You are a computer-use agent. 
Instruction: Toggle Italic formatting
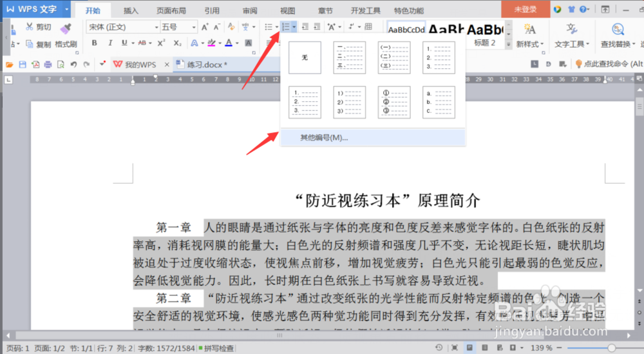point(109,43)
